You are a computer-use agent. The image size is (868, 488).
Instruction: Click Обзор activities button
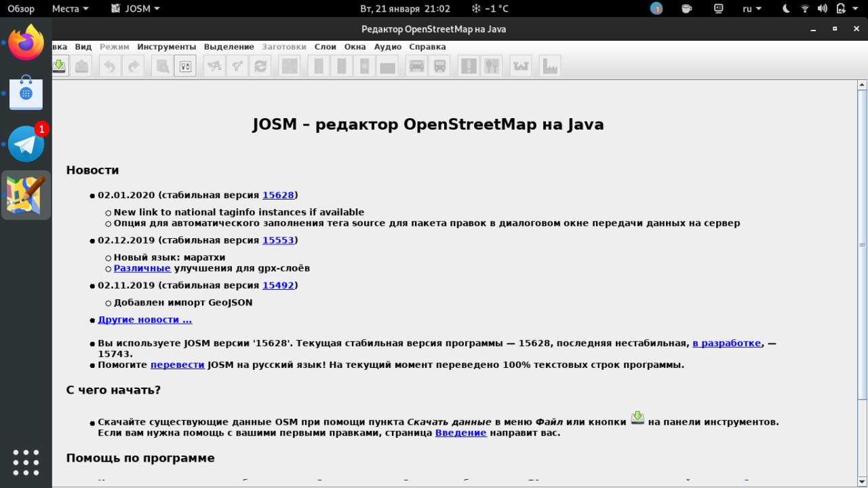(x=21, y=9)
